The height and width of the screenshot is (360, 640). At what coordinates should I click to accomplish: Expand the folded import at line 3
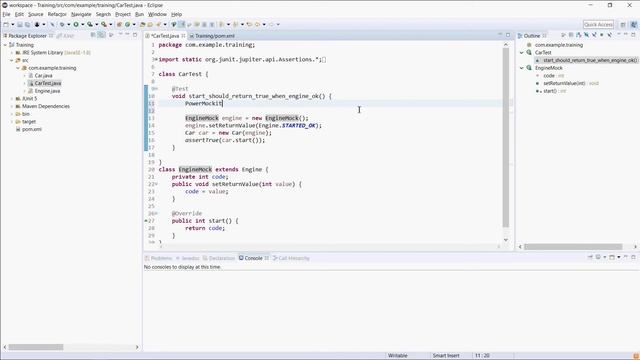(156, 60)
